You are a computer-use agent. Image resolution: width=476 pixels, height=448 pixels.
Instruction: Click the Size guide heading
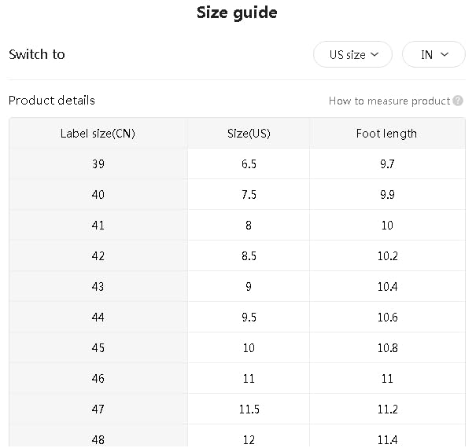(x=237, y=13)
